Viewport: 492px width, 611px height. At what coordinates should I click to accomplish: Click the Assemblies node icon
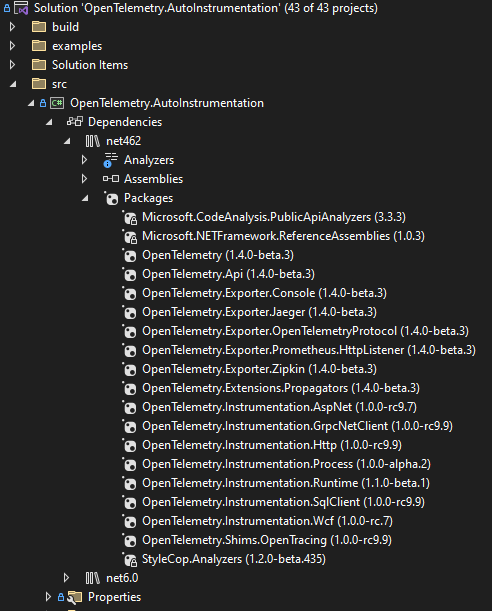pyautogui.click(x=111, y=179)
